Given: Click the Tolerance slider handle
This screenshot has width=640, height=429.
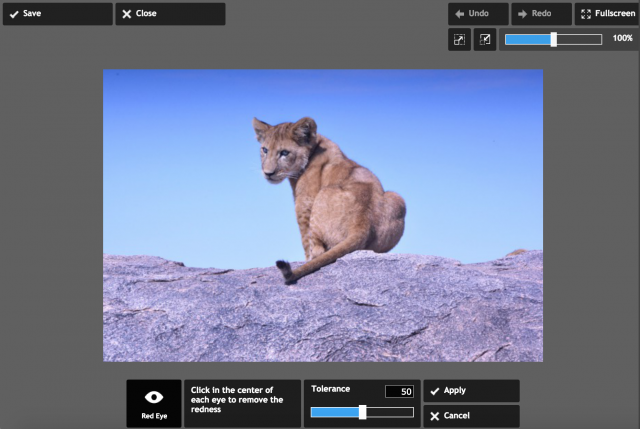Looking at the screenshot, I should (362, 412).
